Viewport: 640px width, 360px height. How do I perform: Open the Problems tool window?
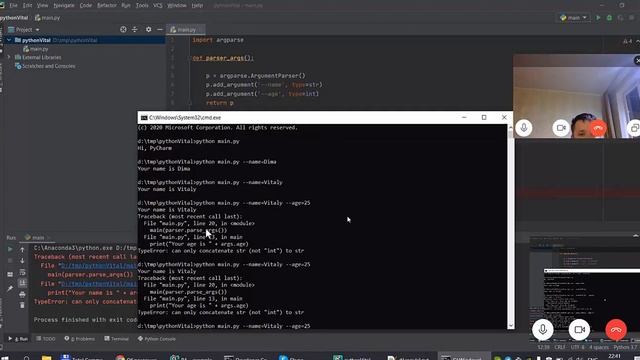click(80, 339)
